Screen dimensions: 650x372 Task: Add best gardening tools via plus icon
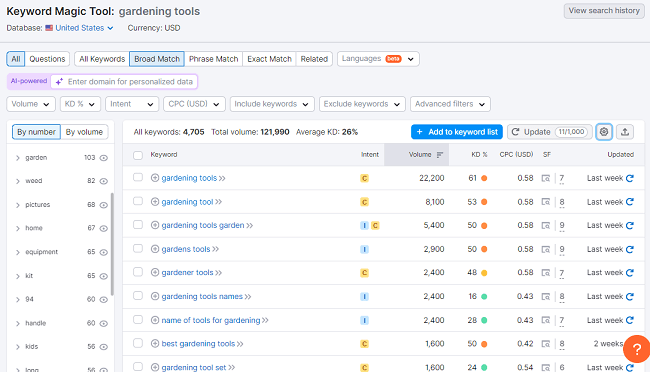coord(155,343)
